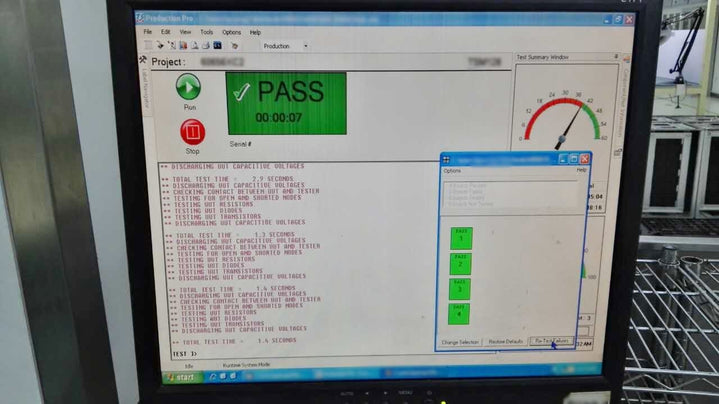
Task: Open the Help menu in the small dialog
Action: (581, 170)
